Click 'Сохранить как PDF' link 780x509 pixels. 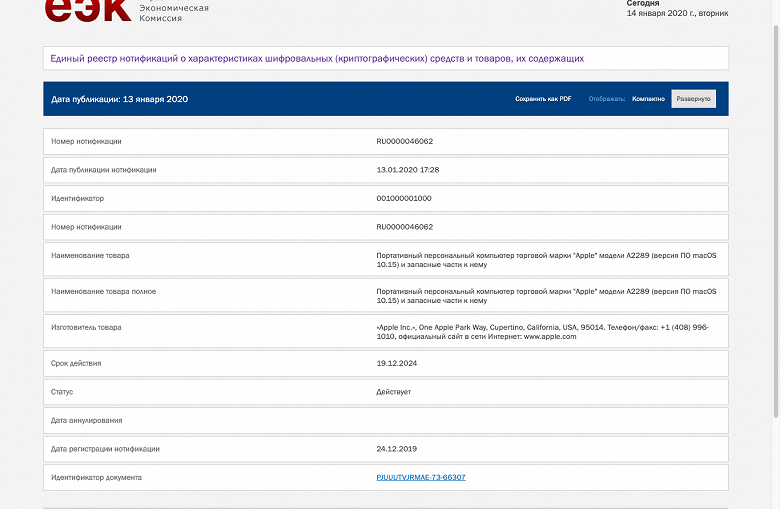pyautogui.click(x=543, y=99)
